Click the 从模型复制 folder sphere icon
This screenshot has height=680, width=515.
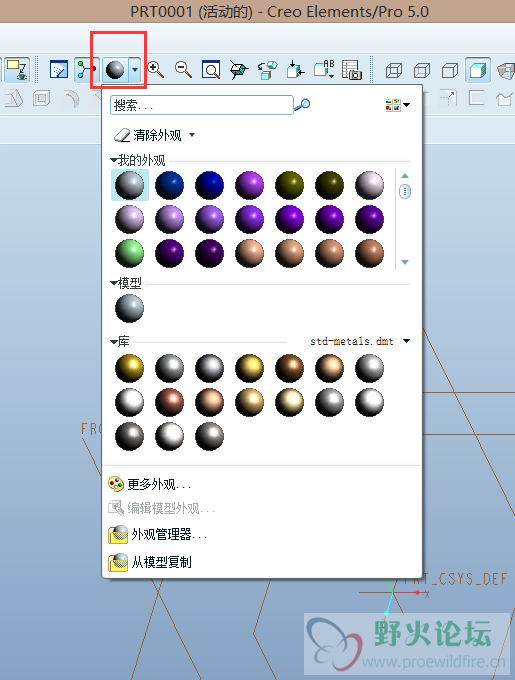pos(118,562)
